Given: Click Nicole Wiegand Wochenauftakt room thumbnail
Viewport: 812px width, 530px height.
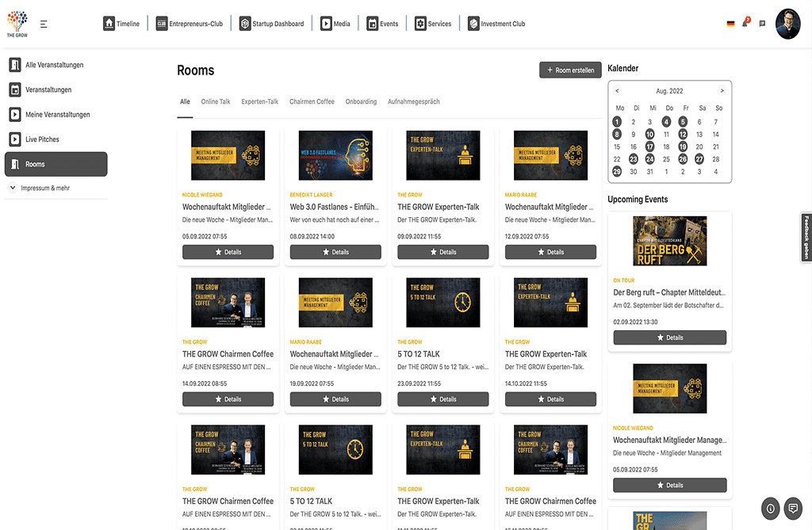Looking at the screenshot, I should 228,155.
